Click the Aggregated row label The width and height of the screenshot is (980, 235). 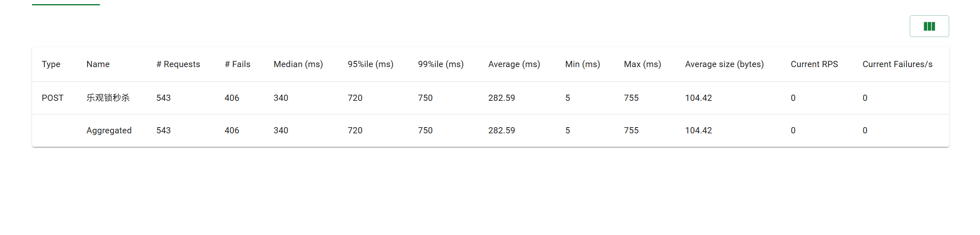109,130
